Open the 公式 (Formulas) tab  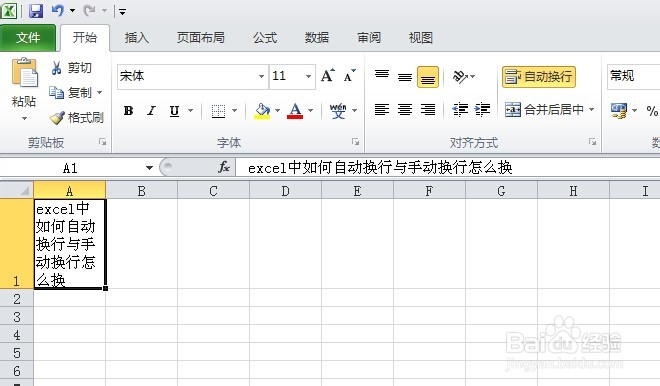point(265,38)
